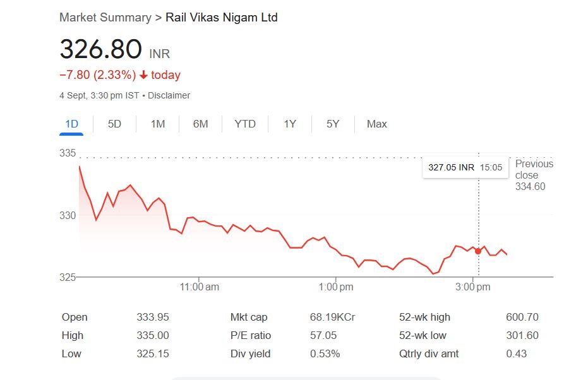The image size is (588, 380).
Task: Click the 326.80 current price
Action: [101, 49]
